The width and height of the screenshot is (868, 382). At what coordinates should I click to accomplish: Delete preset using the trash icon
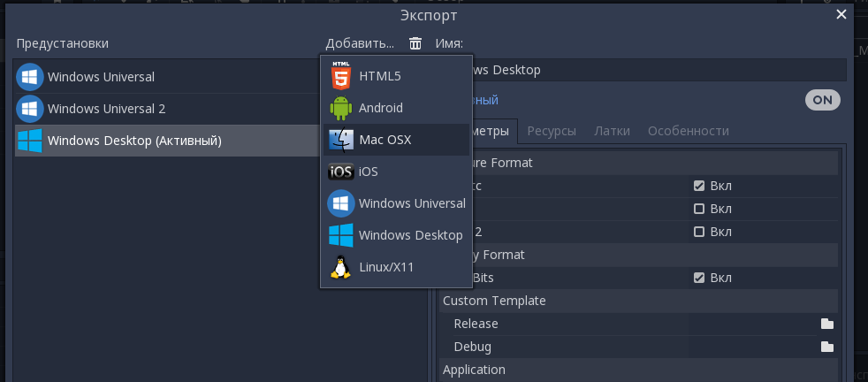pos(415,43)
